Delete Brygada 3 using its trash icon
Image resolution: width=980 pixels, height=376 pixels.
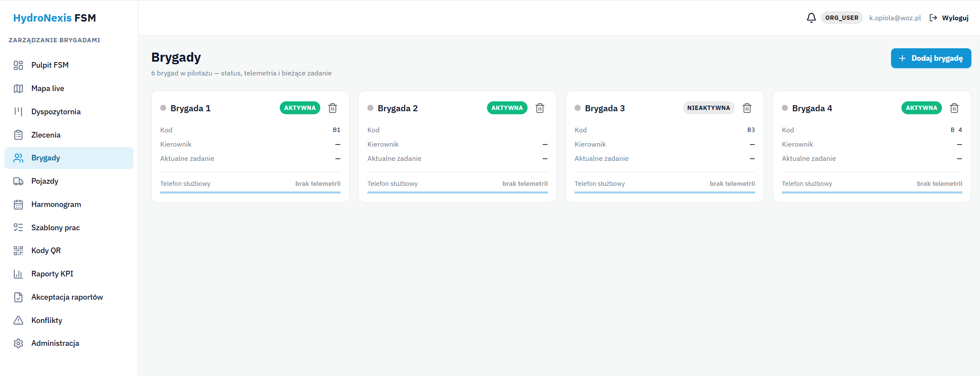[747, 108]
